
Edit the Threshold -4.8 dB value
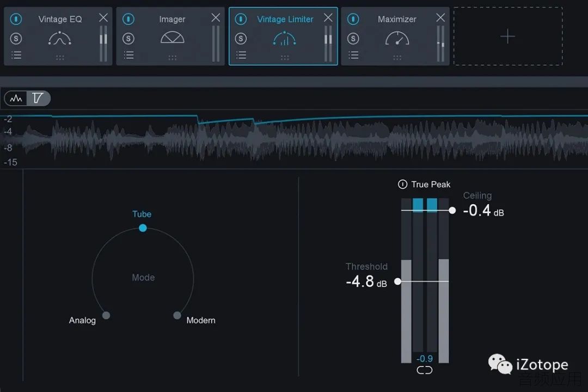[366, 281]
